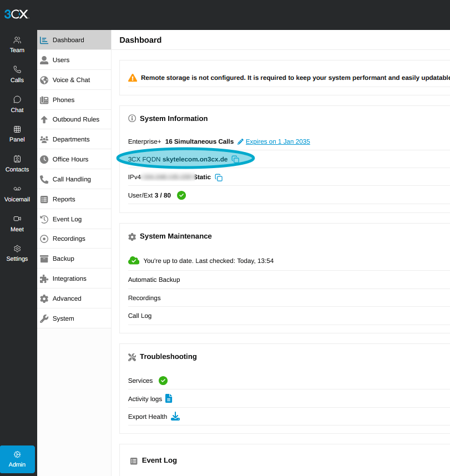
Task: Click the license pencil edit icon
Action: coord(240,142)
